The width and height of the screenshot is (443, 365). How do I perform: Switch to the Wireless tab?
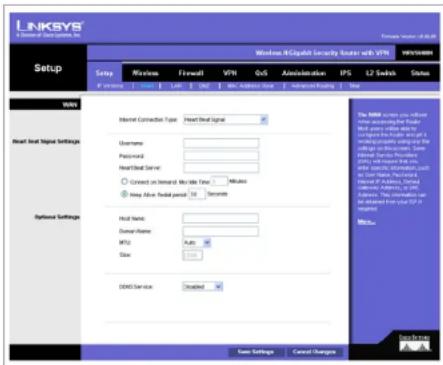[145, 73]
